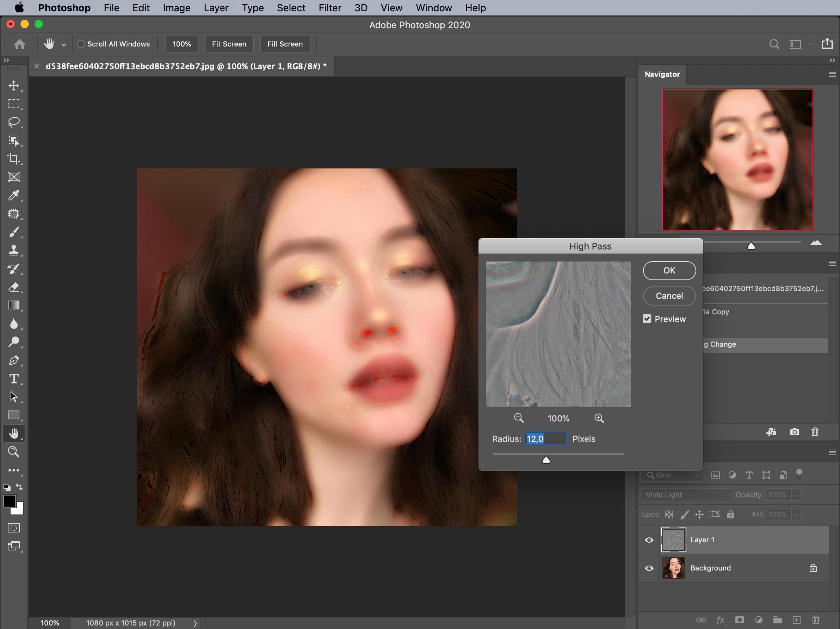The height and width of the screenshot is (629, 840).
Task: Open the Filter menu
Action: point(329,8)
